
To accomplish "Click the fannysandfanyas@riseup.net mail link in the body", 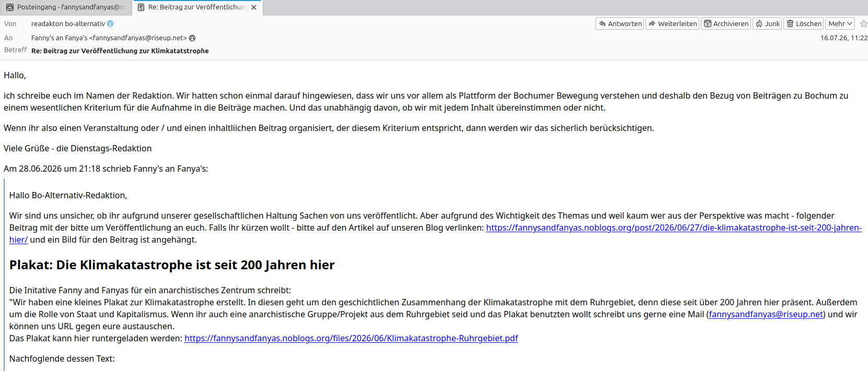I will [766, 314].
